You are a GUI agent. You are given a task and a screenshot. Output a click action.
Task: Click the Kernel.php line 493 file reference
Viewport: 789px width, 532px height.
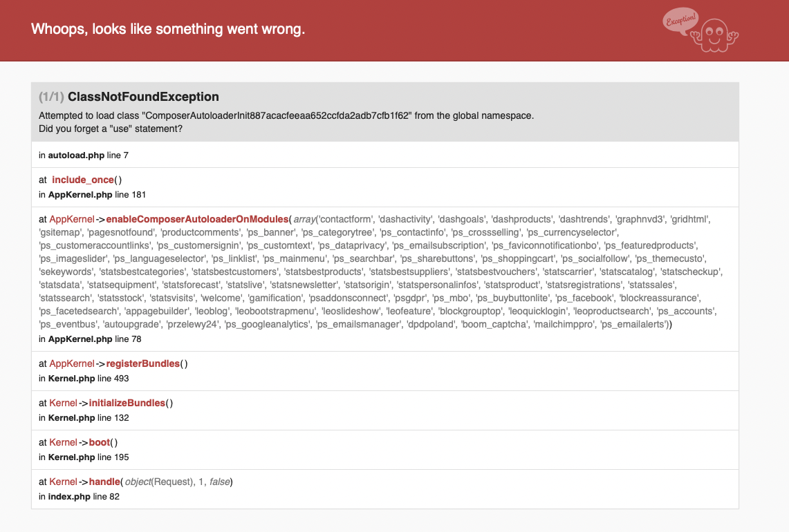pyautogui.click(x=84, y=378)
